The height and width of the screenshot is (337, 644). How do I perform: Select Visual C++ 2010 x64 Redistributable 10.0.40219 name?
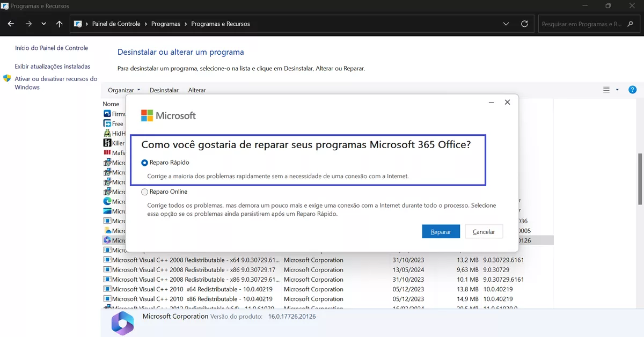click(192, 289)
